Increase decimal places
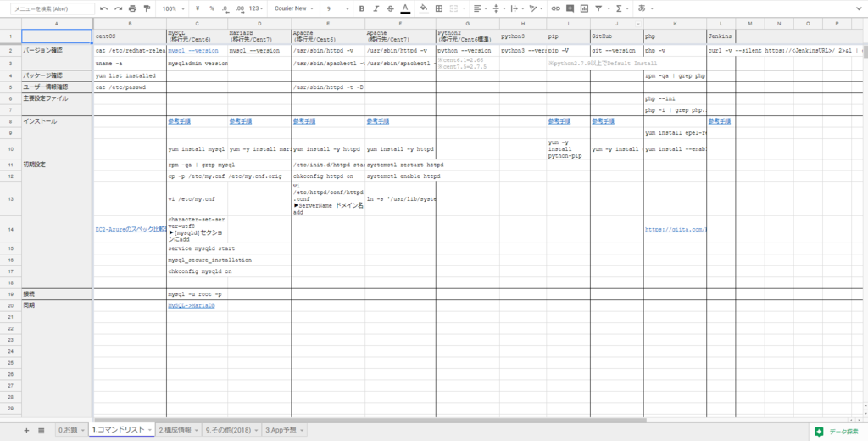This screenshot has width=868, height=441. [x=240, y=8]
